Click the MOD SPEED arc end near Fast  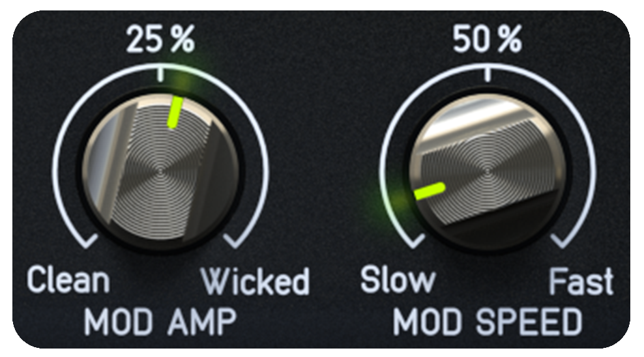pyautogui.click(x=561, y=241)
